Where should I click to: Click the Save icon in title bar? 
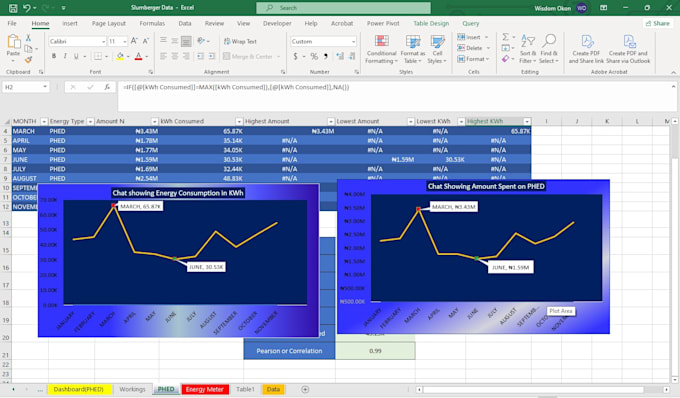[13, 8]
